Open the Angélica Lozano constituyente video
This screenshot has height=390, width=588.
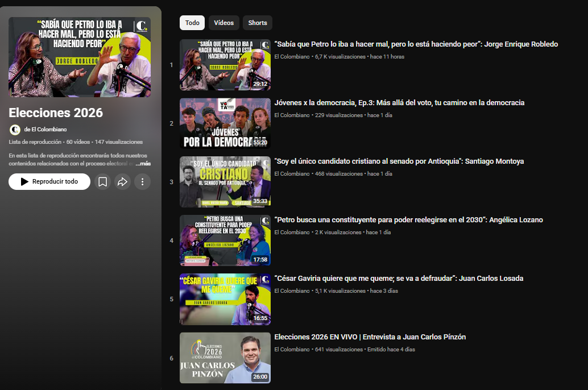point(408,219)
